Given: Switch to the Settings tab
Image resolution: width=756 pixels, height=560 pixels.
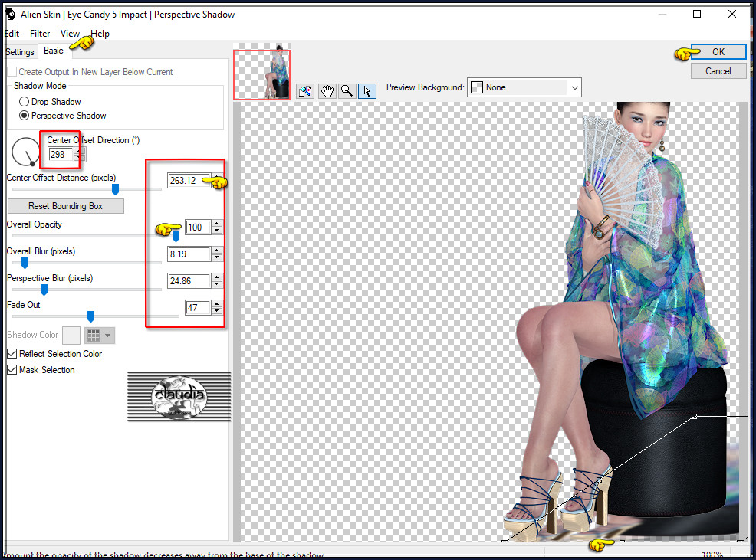Looking at the screenshot, I should 20,52.
